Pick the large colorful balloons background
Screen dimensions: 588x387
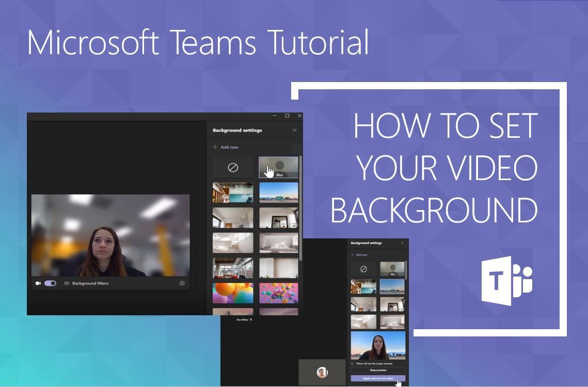point(233,293)
